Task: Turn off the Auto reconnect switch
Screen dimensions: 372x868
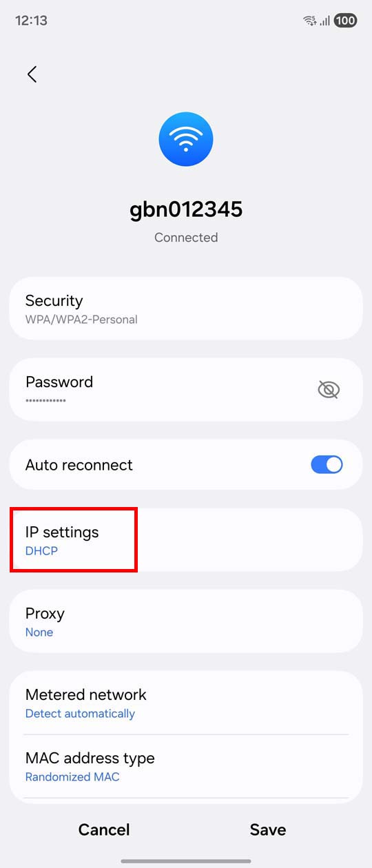Action: pos(327,465)
